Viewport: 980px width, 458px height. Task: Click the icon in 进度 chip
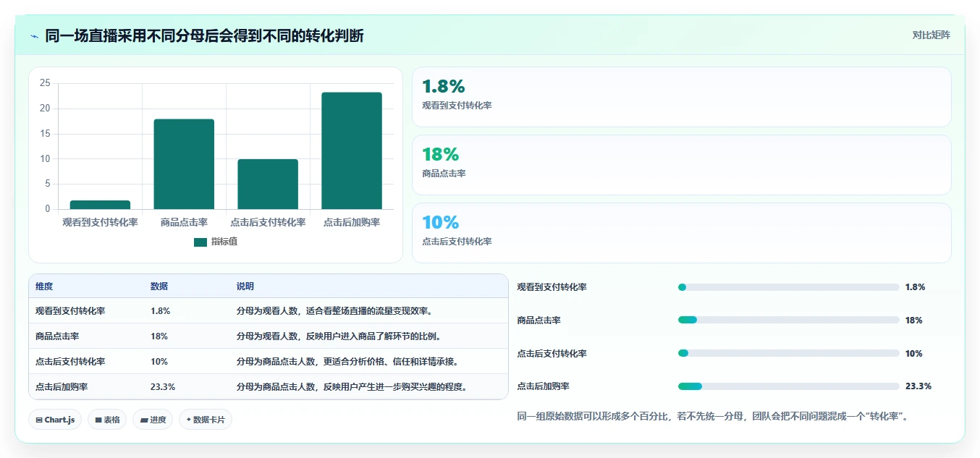(143, 420)
